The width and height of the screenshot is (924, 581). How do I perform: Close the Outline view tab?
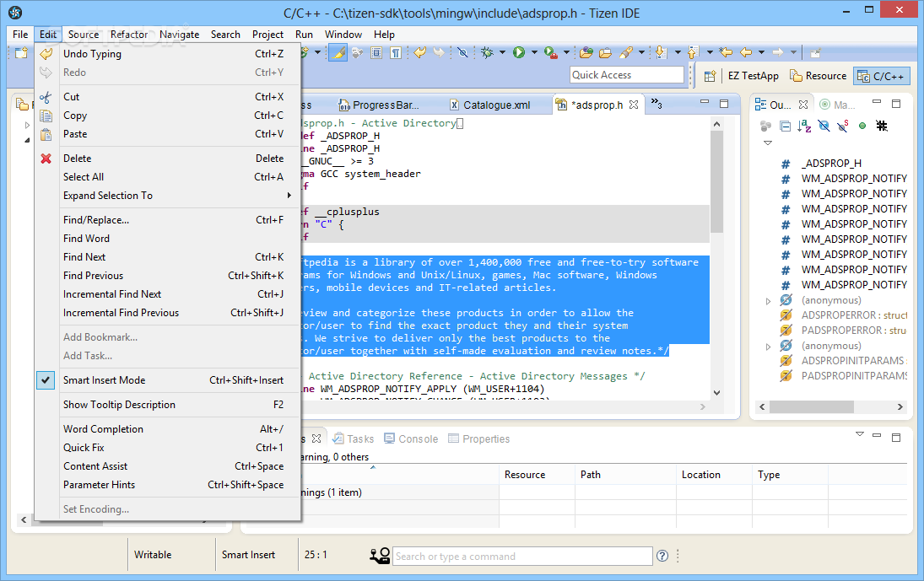click(803, 105)
